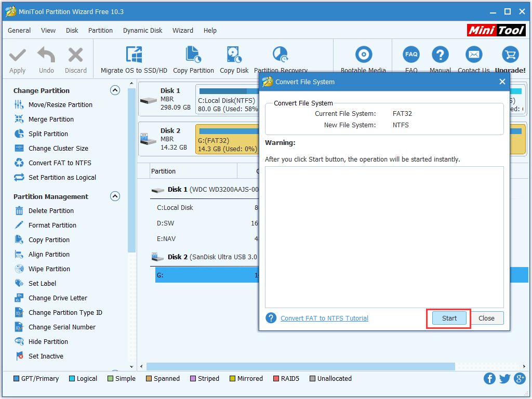
Task: Open the Facebook share icon
Action: [489, 379]
